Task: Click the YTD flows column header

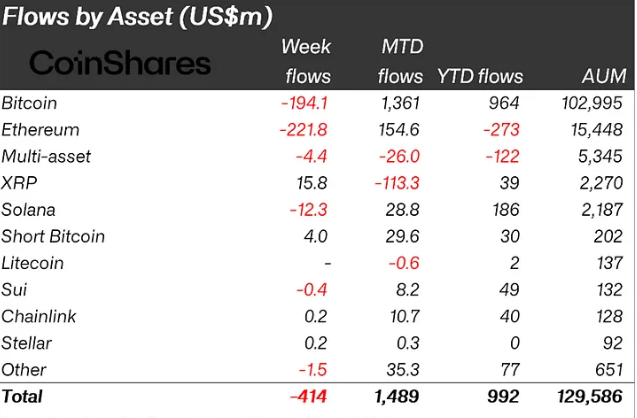Action: pyautogui.click(x=480, y=75)
